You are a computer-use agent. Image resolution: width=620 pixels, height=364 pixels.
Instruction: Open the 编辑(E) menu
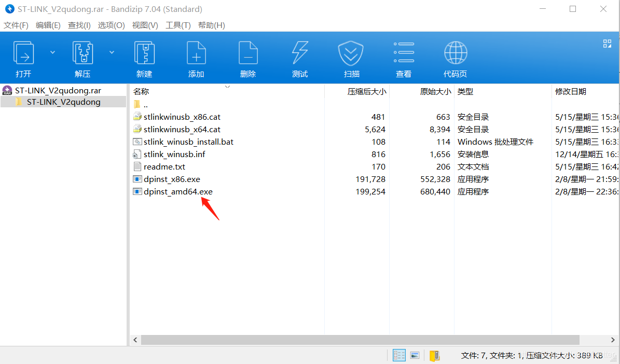point(48,25)
